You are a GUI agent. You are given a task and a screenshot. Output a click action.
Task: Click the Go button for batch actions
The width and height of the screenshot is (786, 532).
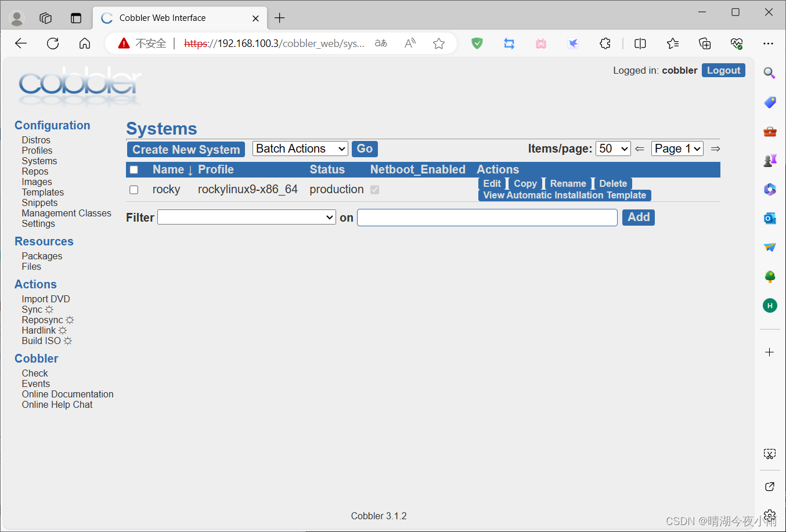(x=365, y=149)
